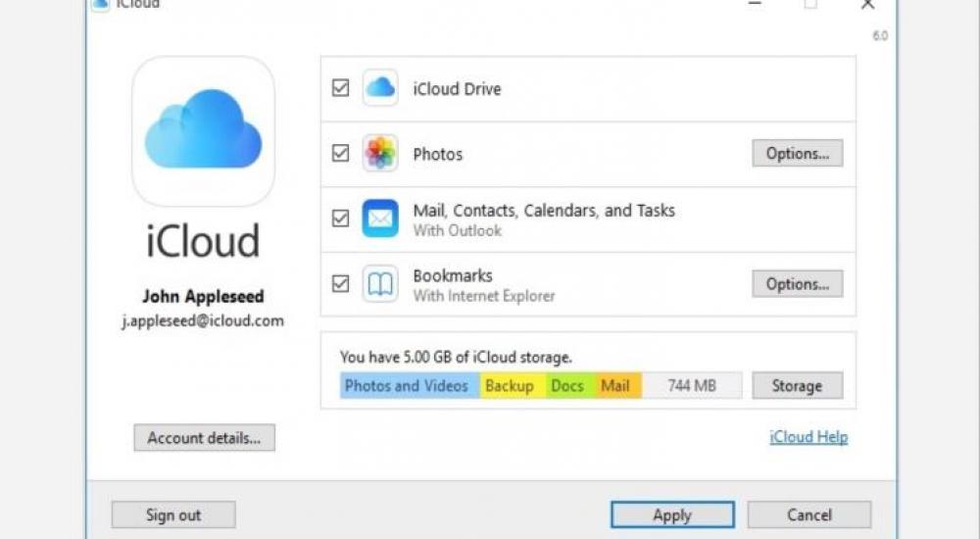Open Photos Options button

tap(797, 154)
